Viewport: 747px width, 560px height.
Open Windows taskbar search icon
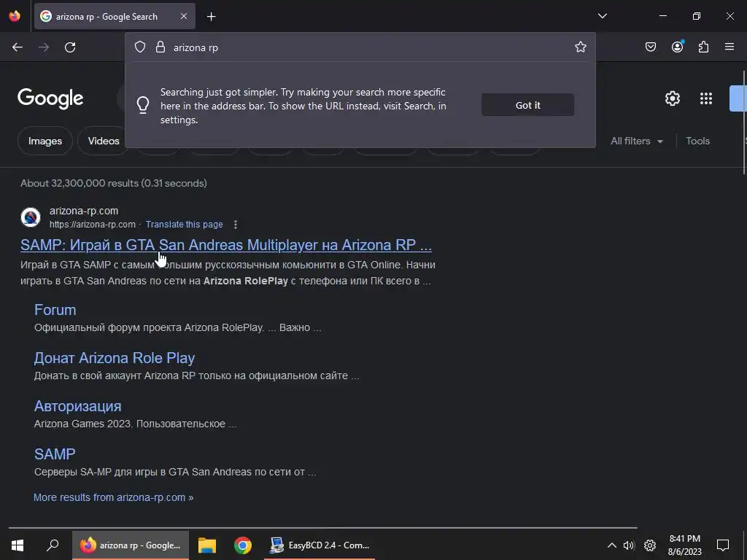[53, 545]
